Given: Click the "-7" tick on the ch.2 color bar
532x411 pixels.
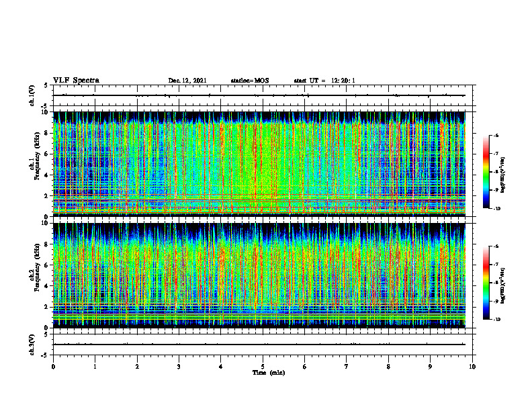Looking at the screenshot, I should tap(496, 265).
